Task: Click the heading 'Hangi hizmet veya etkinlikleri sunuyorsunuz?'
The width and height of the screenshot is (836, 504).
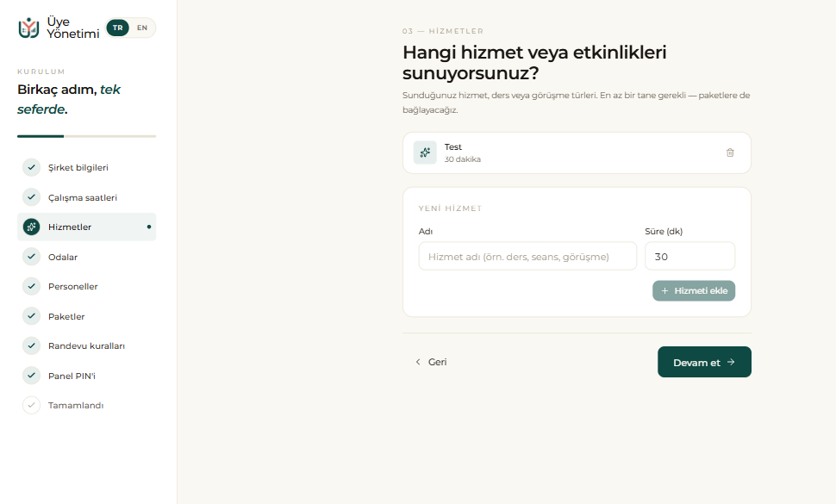Action: [534, 62]
